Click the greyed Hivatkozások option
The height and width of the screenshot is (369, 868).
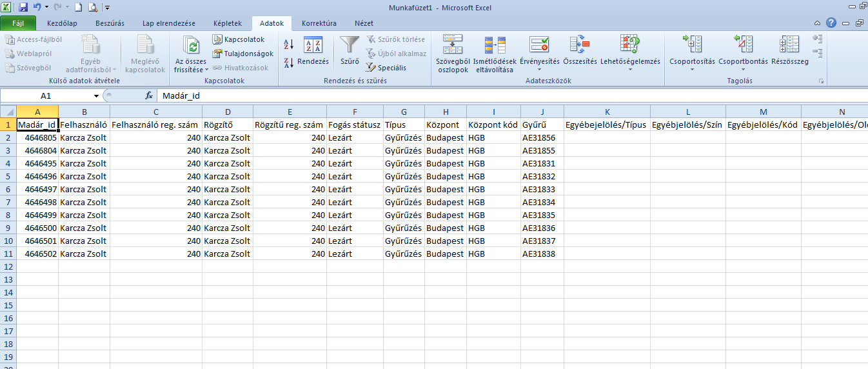241,68
